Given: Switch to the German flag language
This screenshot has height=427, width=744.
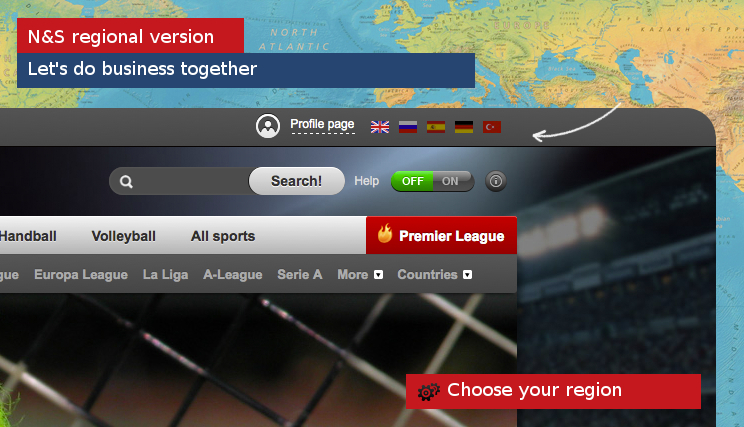Looking at the screenshot, I should [464, 127].
